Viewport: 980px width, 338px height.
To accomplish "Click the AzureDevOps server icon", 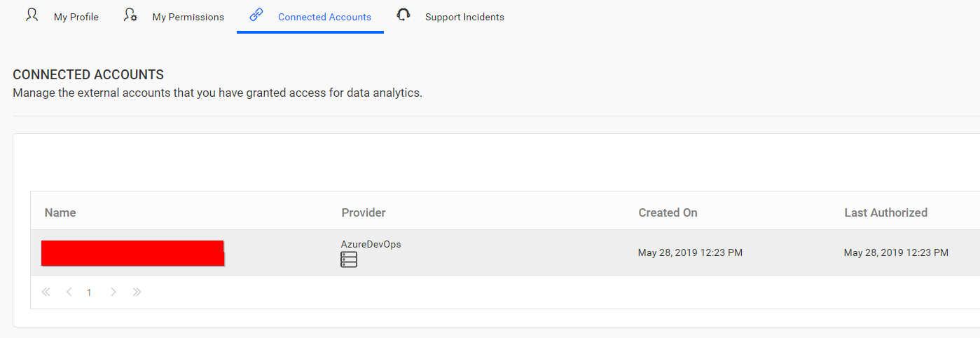I will (x=349, y=260).
